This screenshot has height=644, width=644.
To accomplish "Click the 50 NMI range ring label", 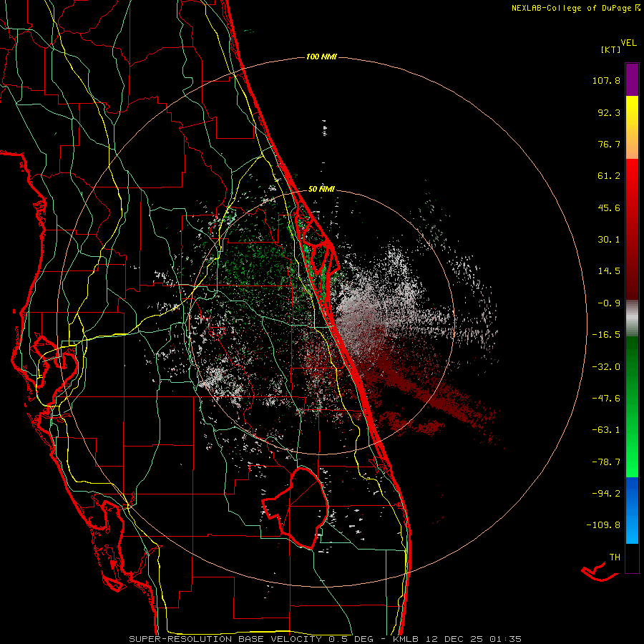I will point(321,189).
